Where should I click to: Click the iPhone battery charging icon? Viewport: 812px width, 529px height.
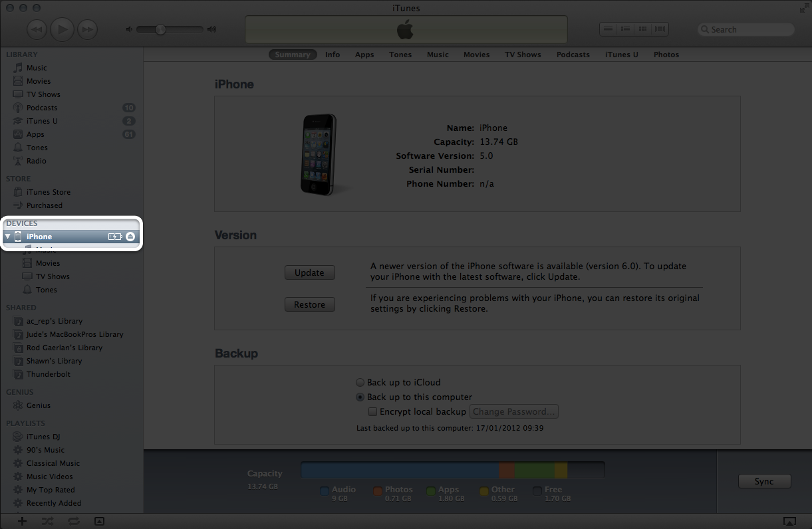pyautogui.click(x=115, y=237)
